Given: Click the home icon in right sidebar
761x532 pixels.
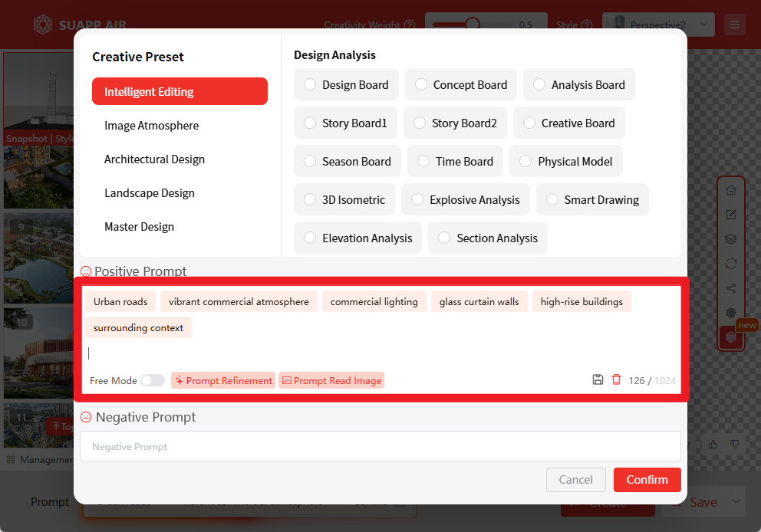Looking at the screenshot, I should point(731,190).
